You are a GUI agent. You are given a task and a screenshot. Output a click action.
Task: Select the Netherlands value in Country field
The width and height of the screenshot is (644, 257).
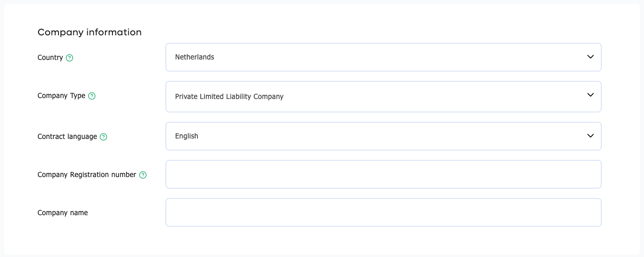[195, 57]
